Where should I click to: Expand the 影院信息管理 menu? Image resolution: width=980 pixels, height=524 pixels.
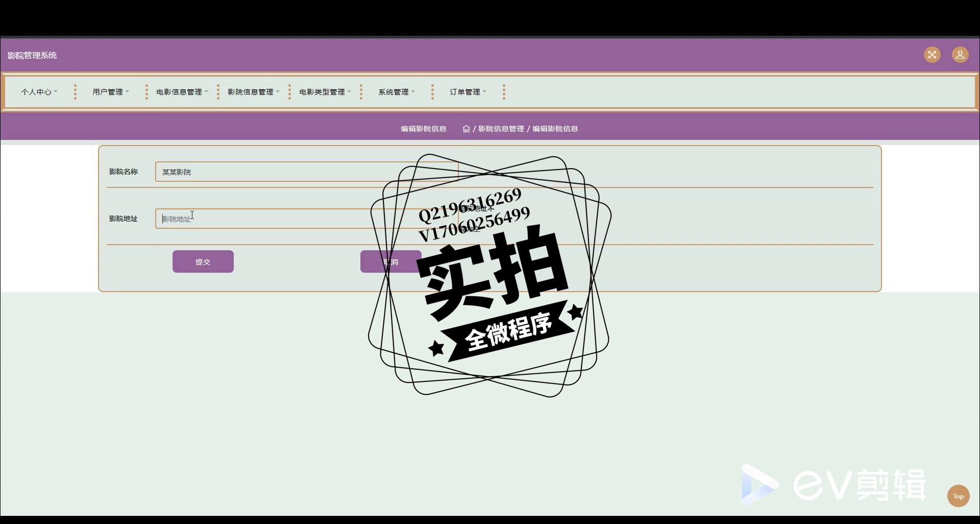254,92
